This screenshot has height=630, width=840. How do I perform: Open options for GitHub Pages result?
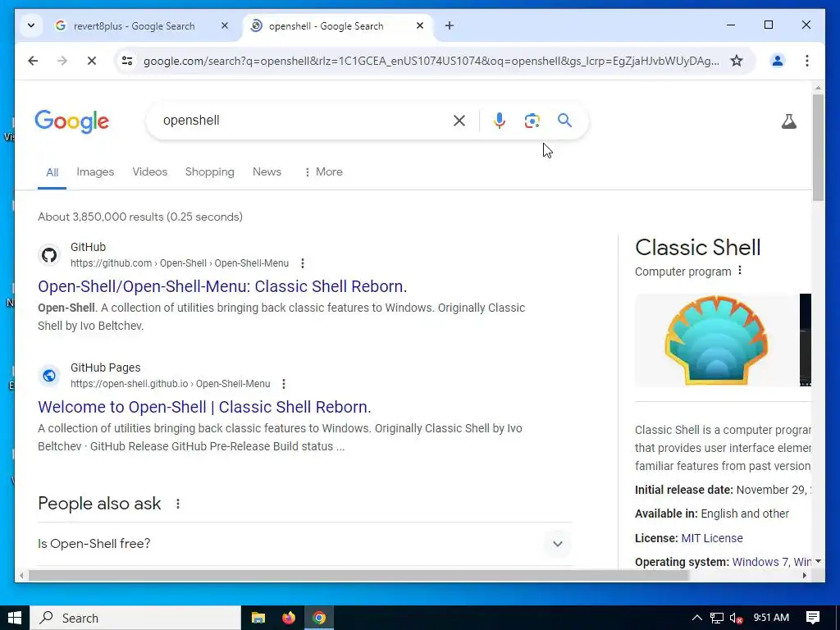(x=284, y=384)
